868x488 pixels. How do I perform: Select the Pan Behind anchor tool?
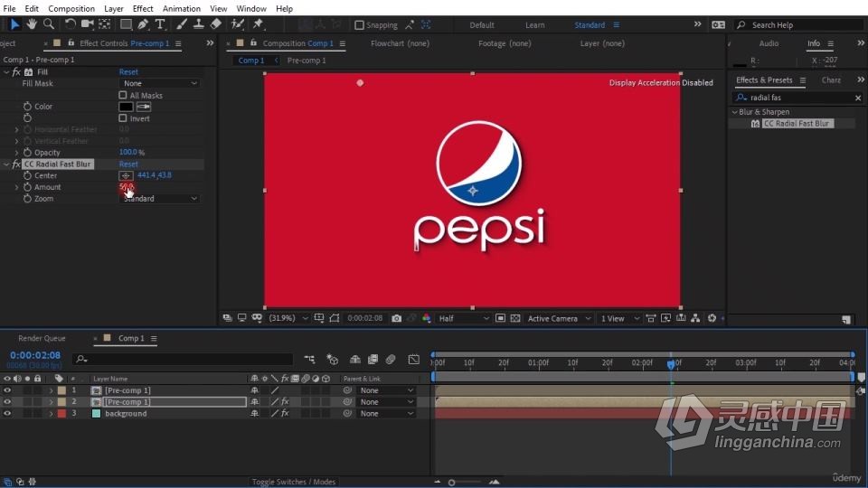click(104, 23)
